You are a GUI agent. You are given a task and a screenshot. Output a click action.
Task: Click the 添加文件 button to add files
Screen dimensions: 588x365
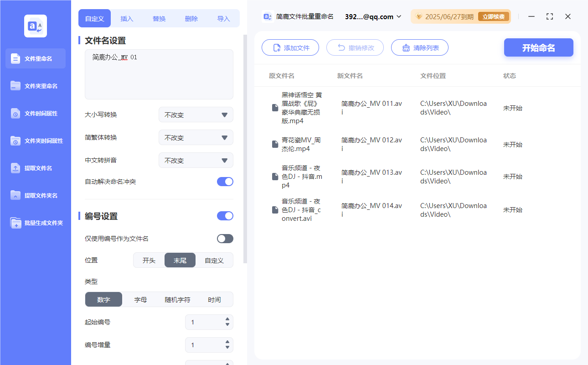(x=290, y=47)
